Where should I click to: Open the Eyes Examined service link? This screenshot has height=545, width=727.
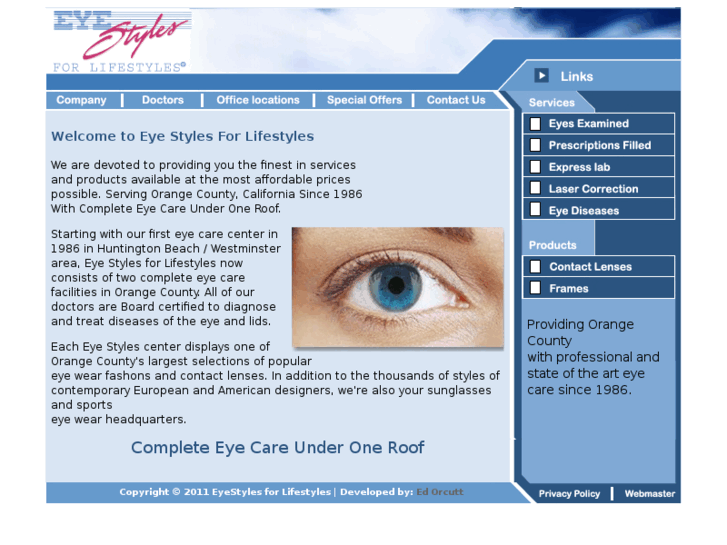(x=588, y=124)
